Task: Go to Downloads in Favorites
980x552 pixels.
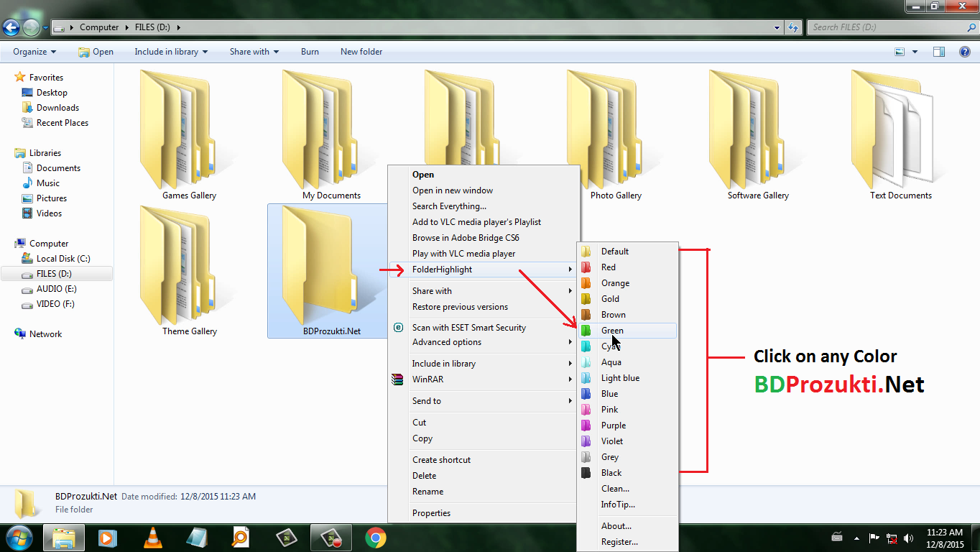Action: [x=57, y=108]
